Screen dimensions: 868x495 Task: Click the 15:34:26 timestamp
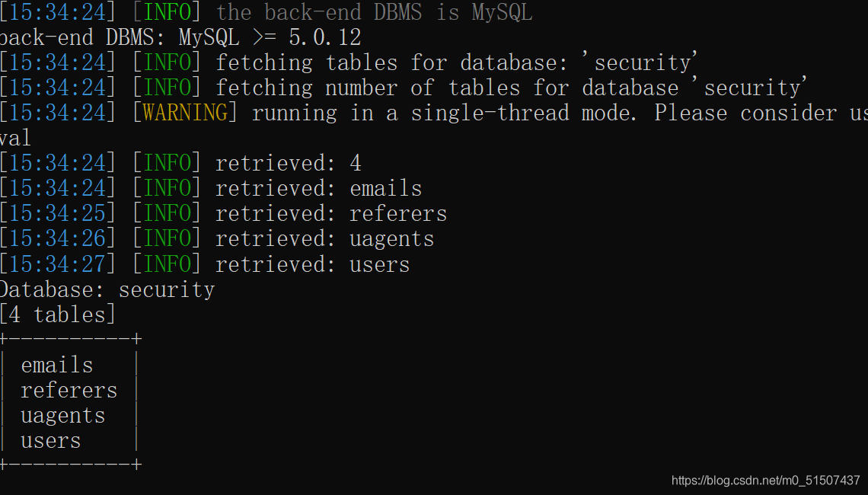58,238
